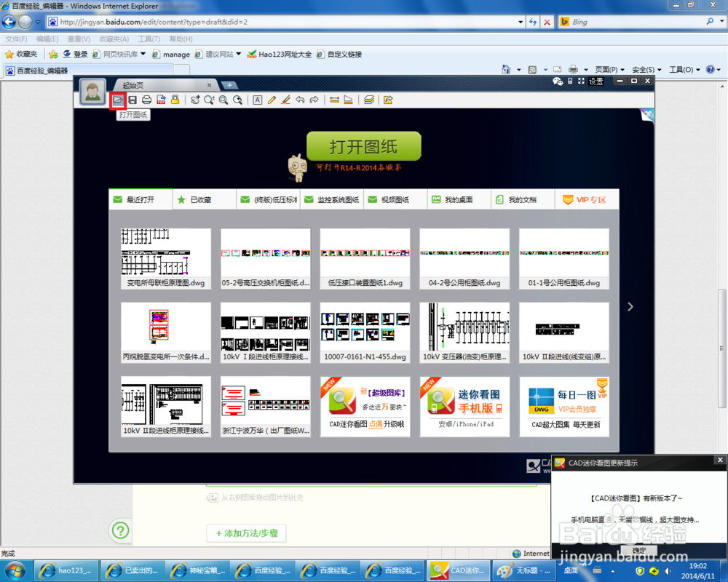Open the 安全(S) dropdown in IE
Viewport: 728px width, 582px height.
tap(646, 70)
